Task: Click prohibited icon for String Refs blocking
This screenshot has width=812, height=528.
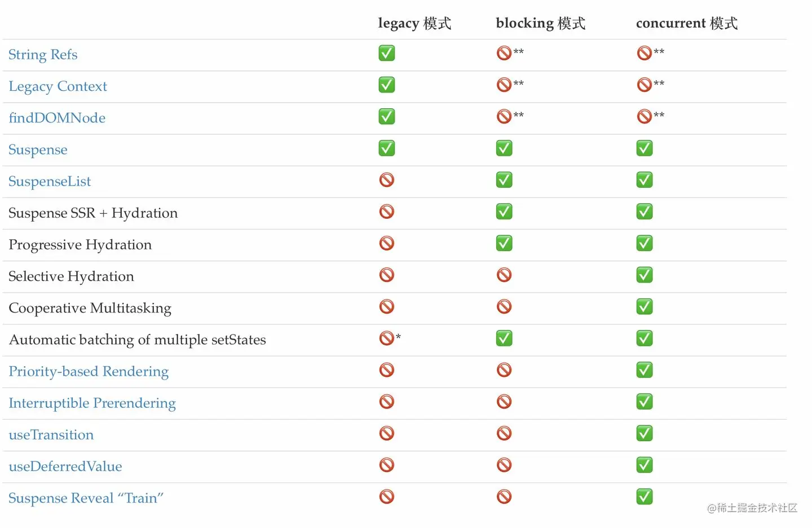Action: [504, 53]
